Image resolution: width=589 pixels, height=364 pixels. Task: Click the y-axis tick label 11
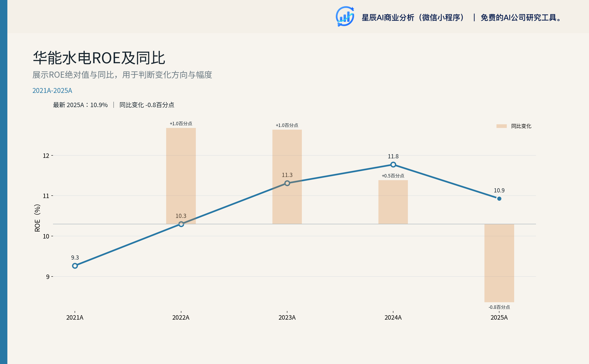click(x=46, y=196)
